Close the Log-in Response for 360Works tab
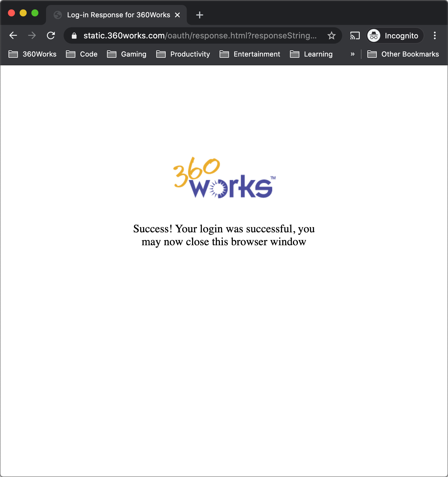This screenshot has width=448, height=477. 177,15
